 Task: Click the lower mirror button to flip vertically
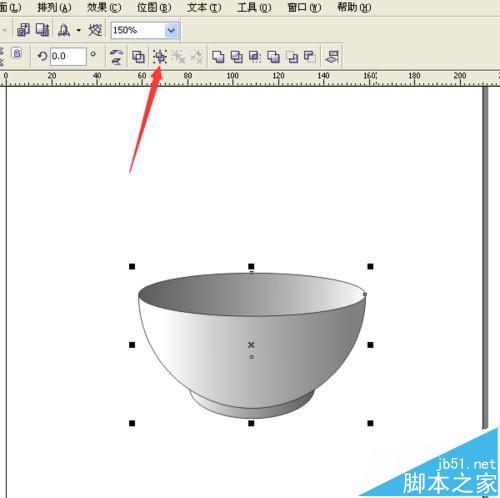tap(116, 61)
